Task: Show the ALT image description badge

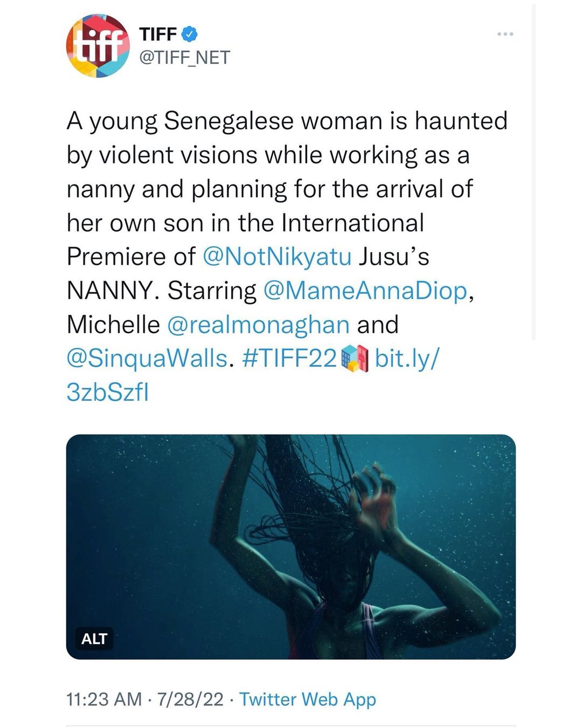Action: pos(94,639)
